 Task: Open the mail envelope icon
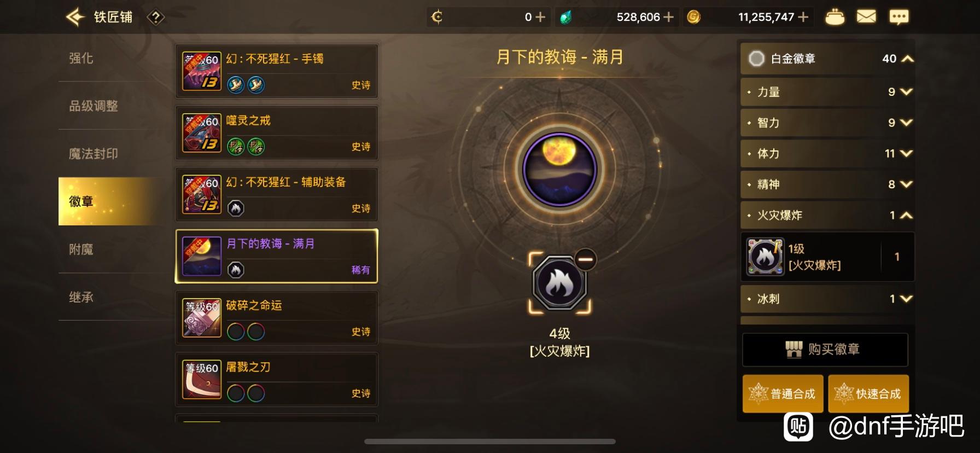point(866,17)
